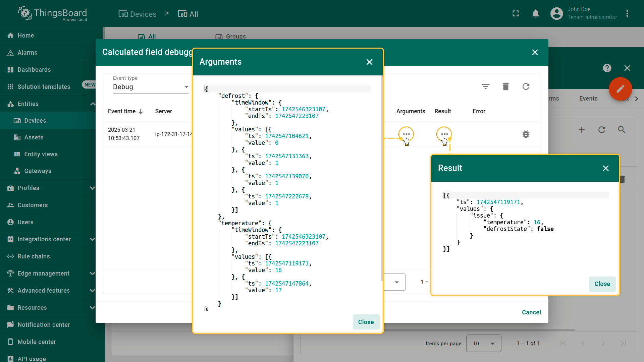Sort by the Event time column header
The height and width of the screenshot is (362, 644).
[122, 111]
